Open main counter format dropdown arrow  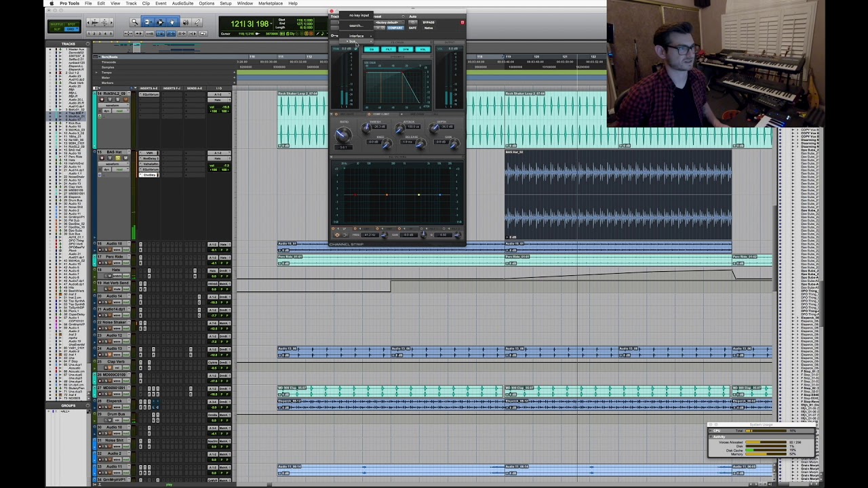coord(271,24)
